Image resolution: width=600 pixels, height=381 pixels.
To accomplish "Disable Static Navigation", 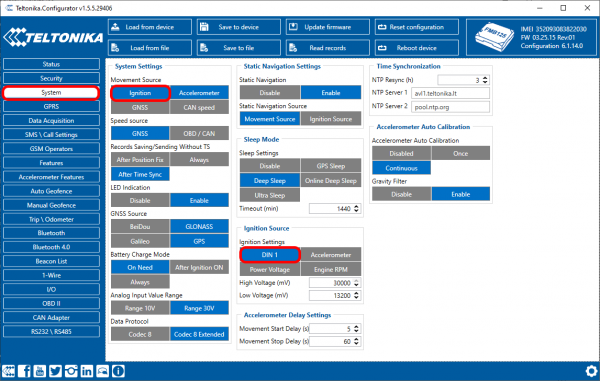I will tap(270, 93).
